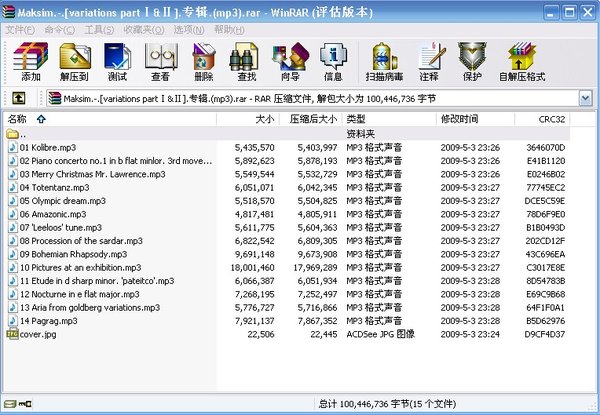
Task: Open the 命令(C) menu
Action: (x=59, y=30)
